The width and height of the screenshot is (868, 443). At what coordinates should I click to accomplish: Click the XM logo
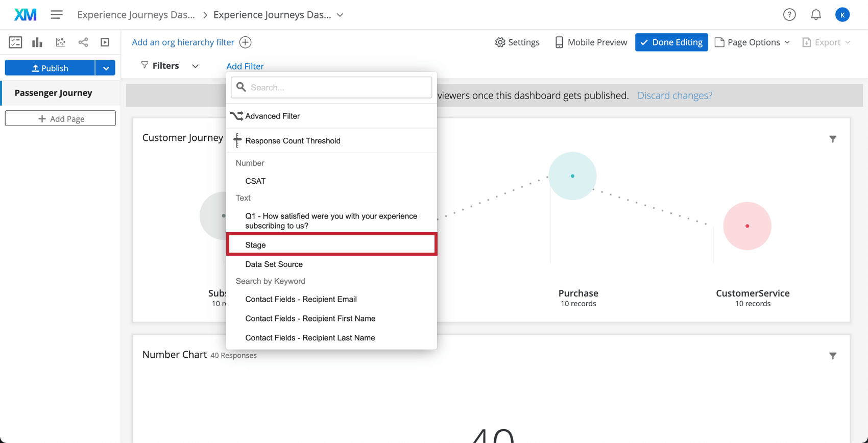25,15
